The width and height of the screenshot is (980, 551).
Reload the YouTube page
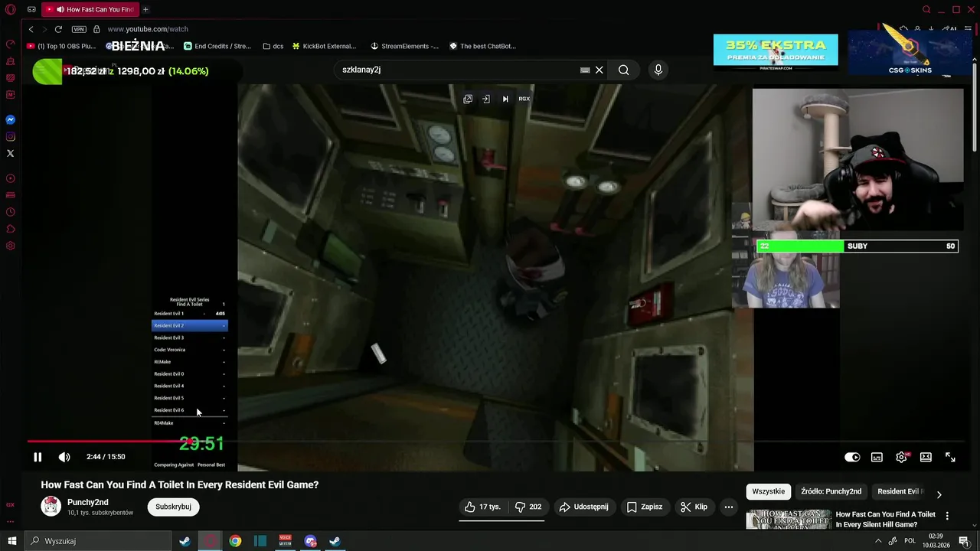(58, 29)
